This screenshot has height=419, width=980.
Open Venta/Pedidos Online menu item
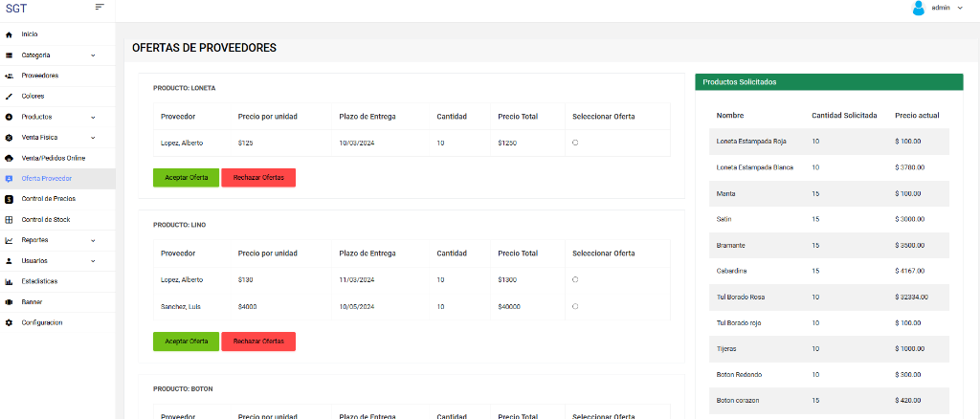click(54, 158)
